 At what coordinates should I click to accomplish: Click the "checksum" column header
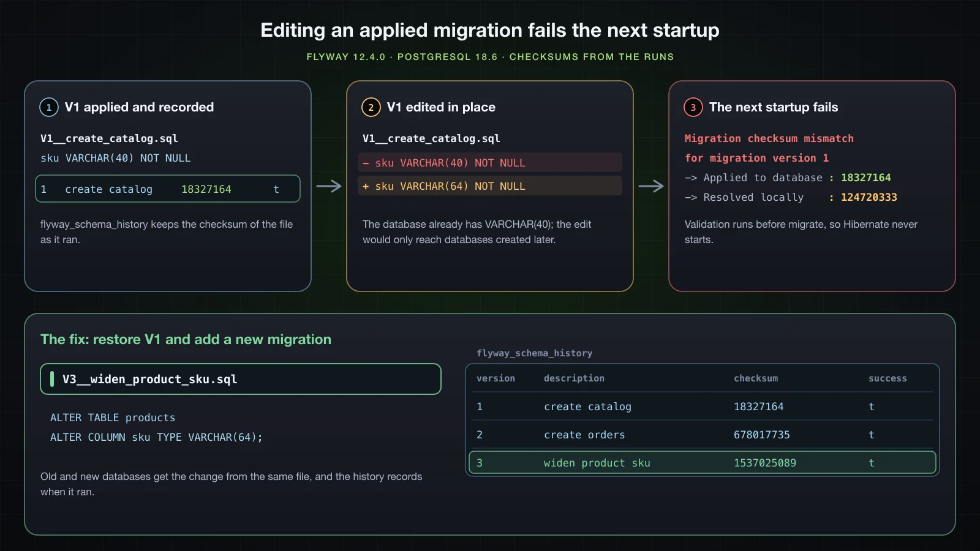(x=756, y=378)
